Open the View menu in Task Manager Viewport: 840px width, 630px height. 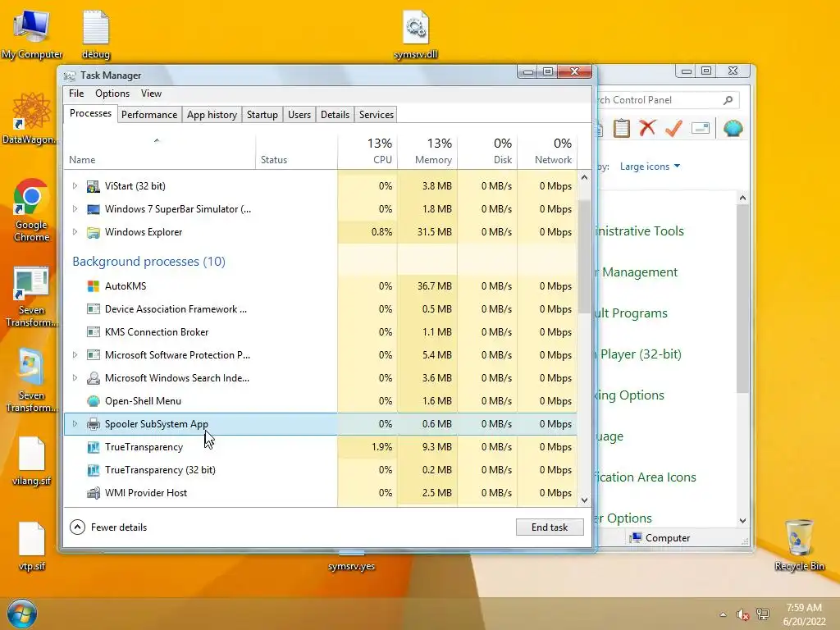(x=151, y=94)
